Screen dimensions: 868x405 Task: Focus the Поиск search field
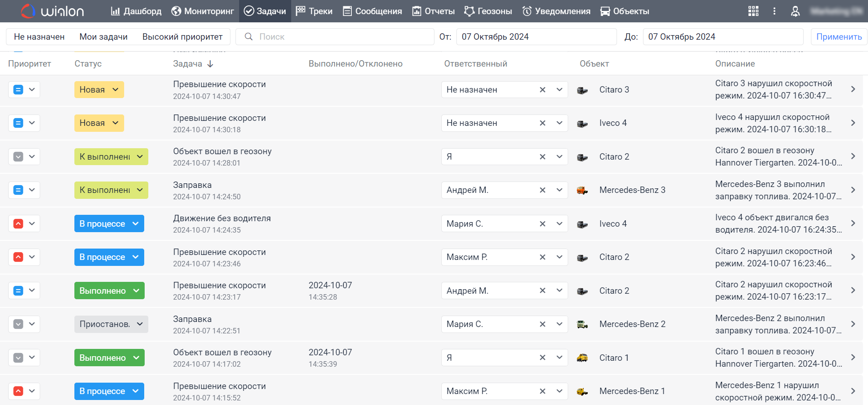tap(335, 37)
